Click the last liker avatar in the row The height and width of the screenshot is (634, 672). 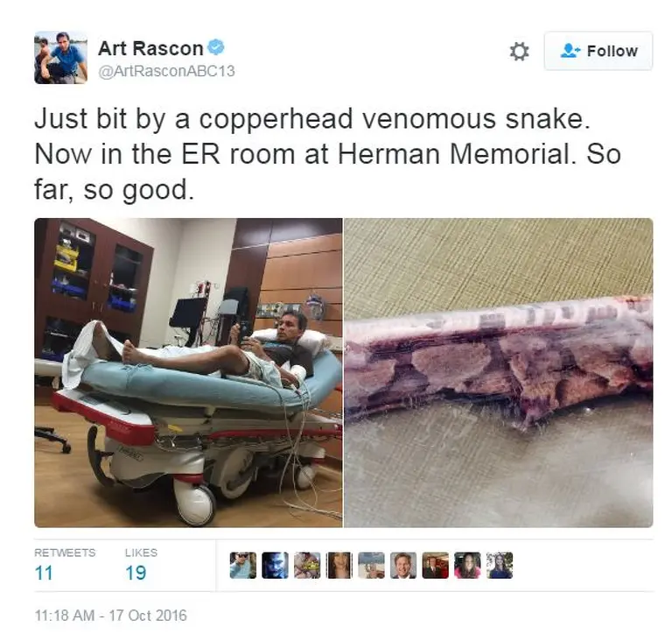500,566
